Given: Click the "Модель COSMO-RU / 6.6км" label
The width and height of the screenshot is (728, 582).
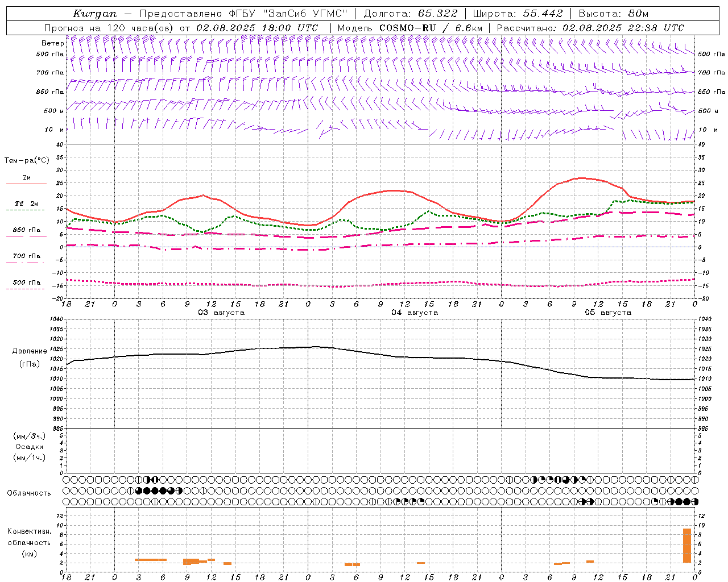Looking at the screenshot, I should 409,28.
